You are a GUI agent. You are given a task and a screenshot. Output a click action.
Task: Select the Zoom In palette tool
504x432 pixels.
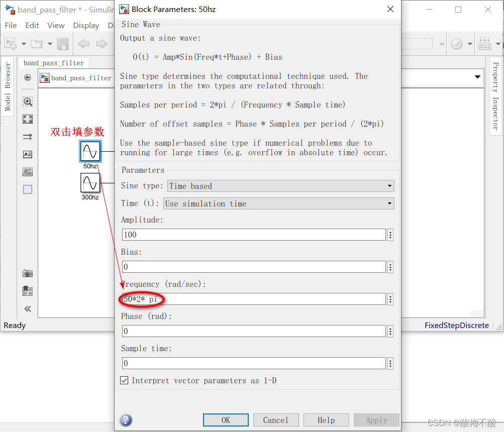(x=28, y=101)
